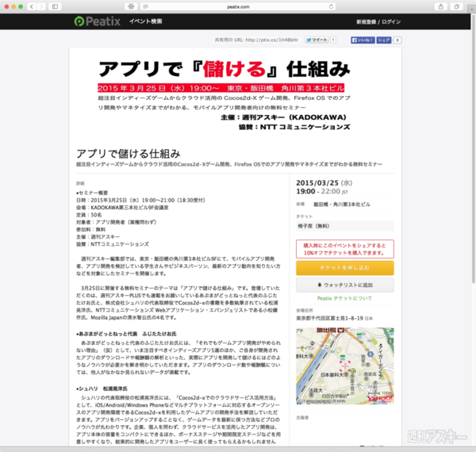This screenshot has width=476, height=452.
Task: Open the Yahoo venue map
Action: tap(345, 366)
